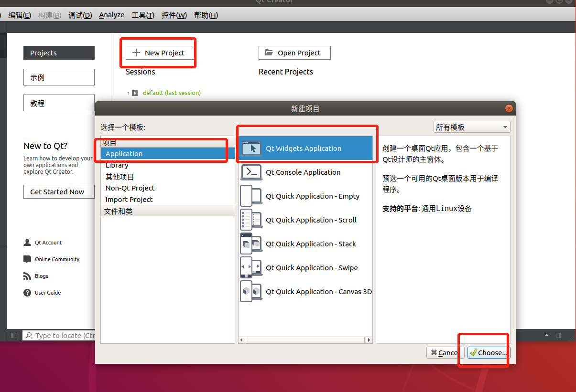Viewport: 576px width, 392px height.
Task: Open the User Guide help icon
Action: point(27,293)
